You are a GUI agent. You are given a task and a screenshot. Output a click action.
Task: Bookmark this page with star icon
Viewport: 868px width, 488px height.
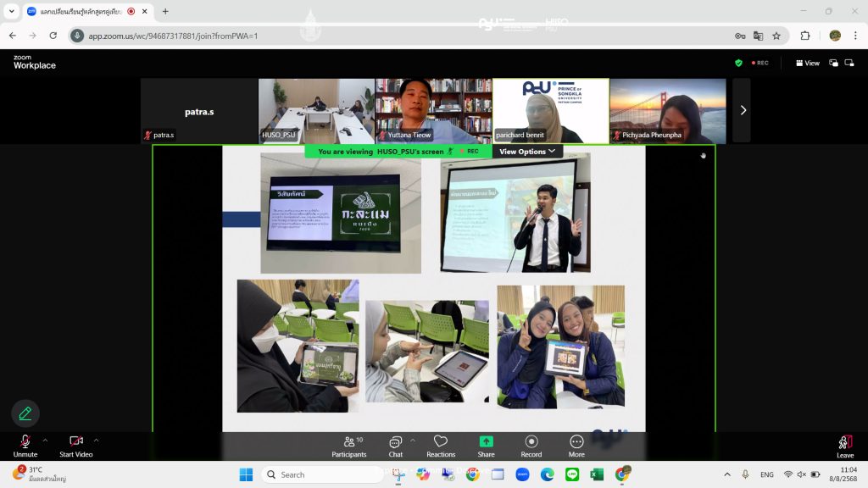[776, 36]
